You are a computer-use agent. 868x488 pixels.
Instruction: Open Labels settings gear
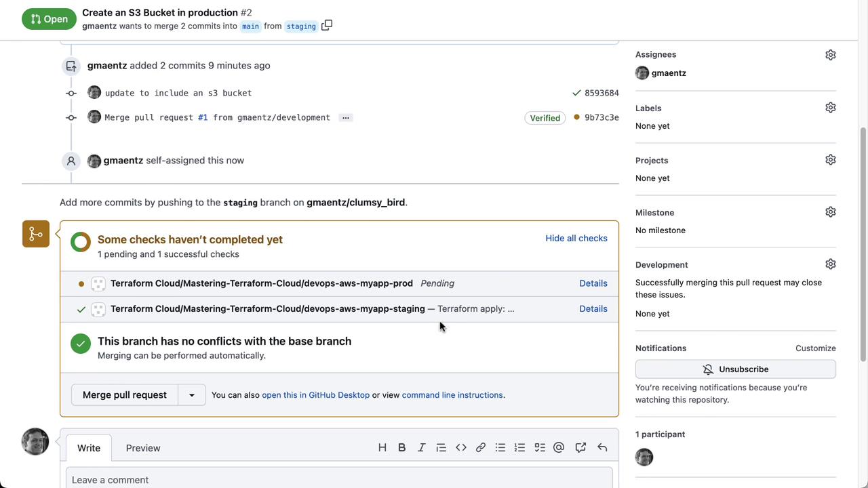[831, 108]
